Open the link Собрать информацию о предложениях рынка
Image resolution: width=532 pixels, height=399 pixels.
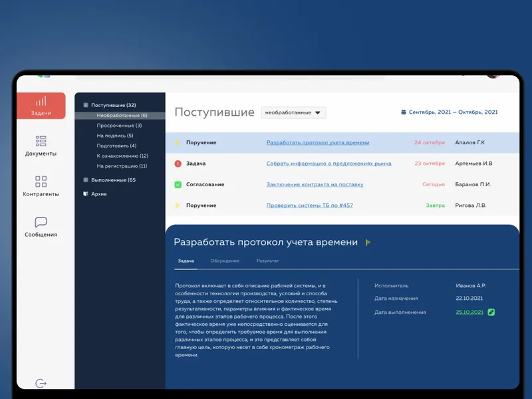pos(329,164)
